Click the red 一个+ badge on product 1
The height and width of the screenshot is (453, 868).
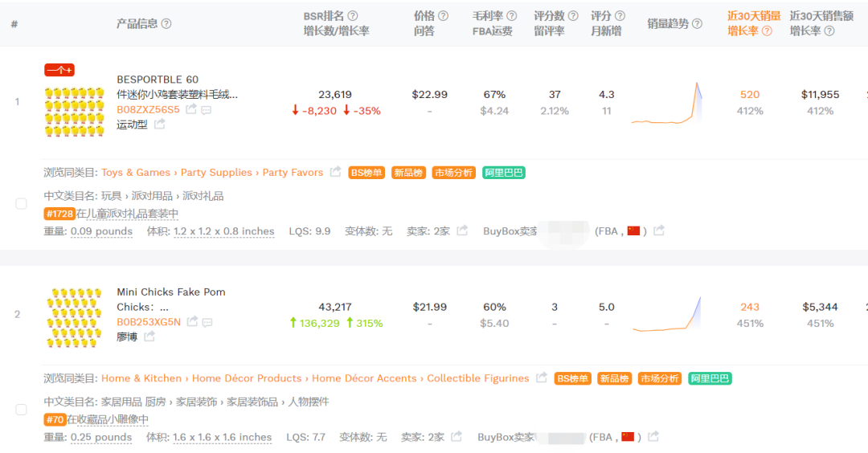coord(59,70)
